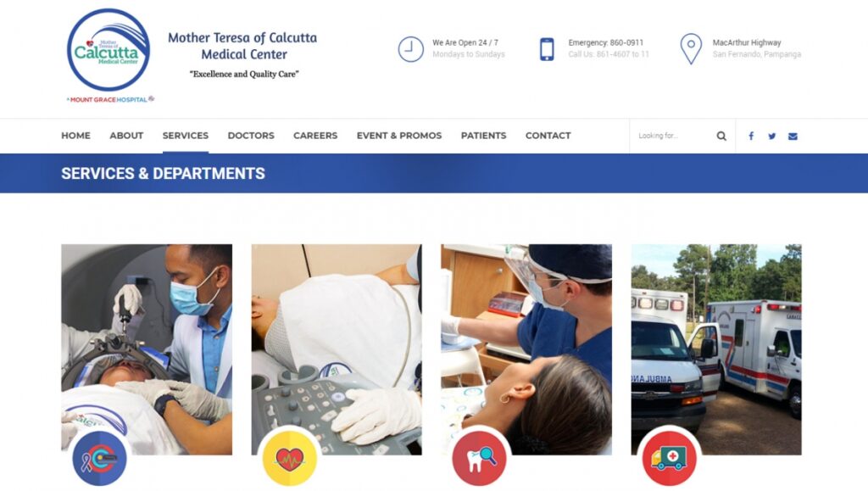Open the ambulances photo thumbnail
The image size is (868, 491).
pyautogui.click(x=716, y=349)
